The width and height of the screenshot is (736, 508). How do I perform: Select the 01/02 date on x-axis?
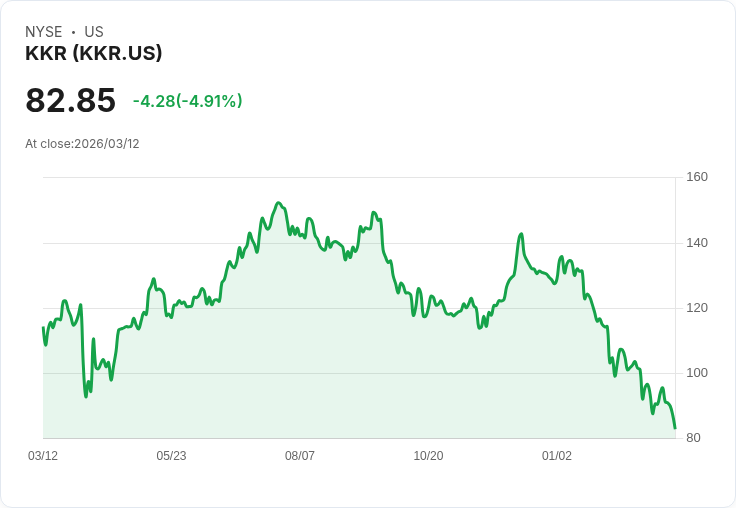(557, 456)
